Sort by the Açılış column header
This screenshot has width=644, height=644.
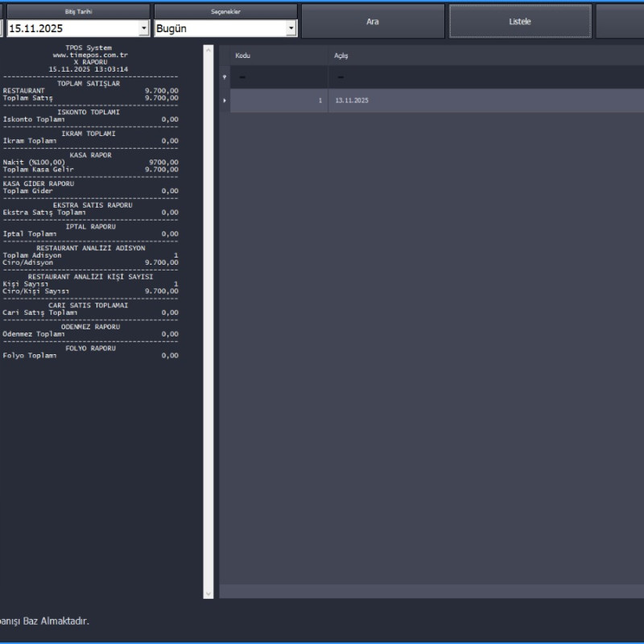click(x=483, y=56)
